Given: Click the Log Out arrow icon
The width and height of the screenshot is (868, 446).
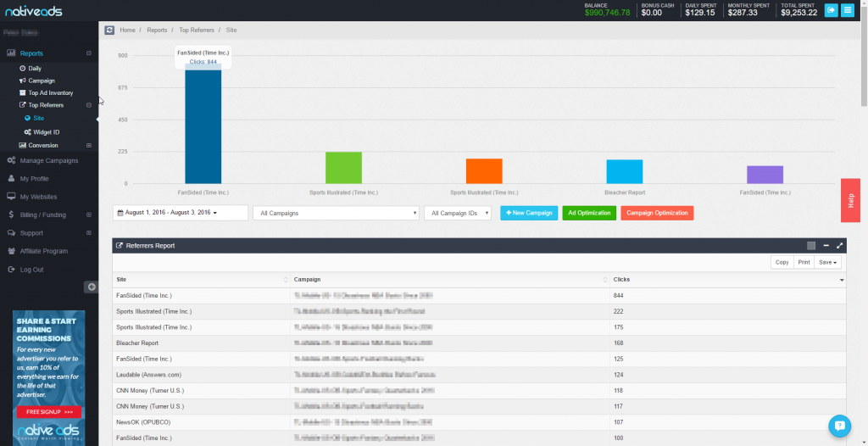Looking at the screenshot, I should (x=11, y=270).
